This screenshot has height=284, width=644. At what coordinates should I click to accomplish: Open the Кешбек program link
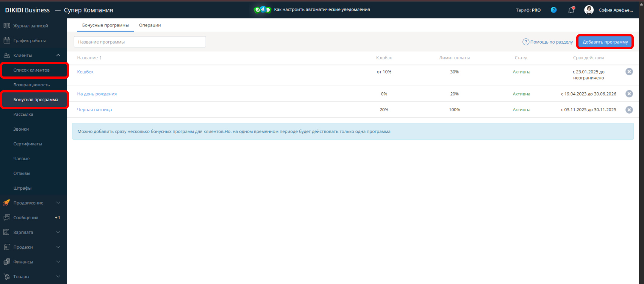(x=85, y=72)
